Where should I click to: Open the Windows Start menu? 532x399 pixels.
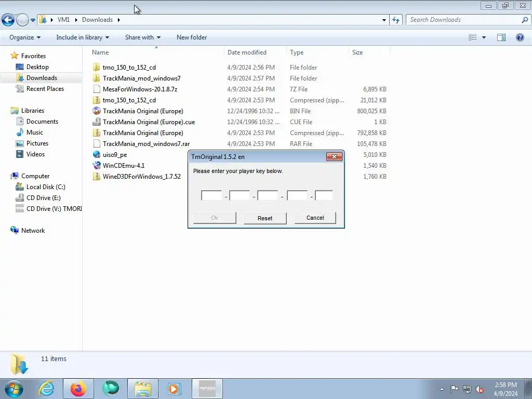(x=14, y=389)
